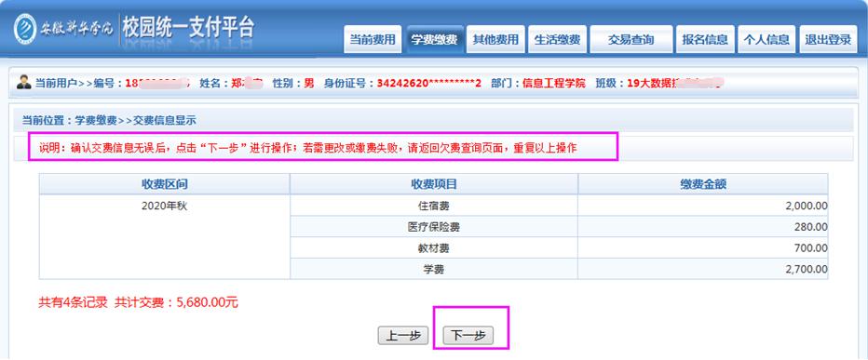
Task: Click the current user avatar icon
Action: pos(24,82)
